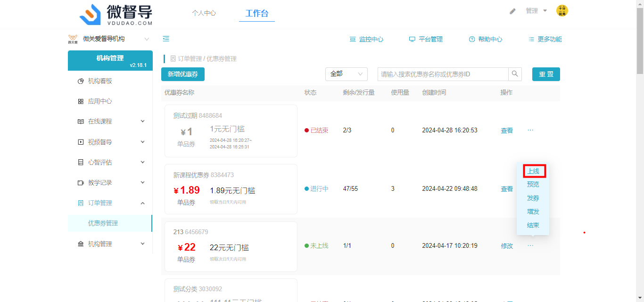644x302 pixels.
Task: Select 发券 in the popup menu
Action: [533, 198]
